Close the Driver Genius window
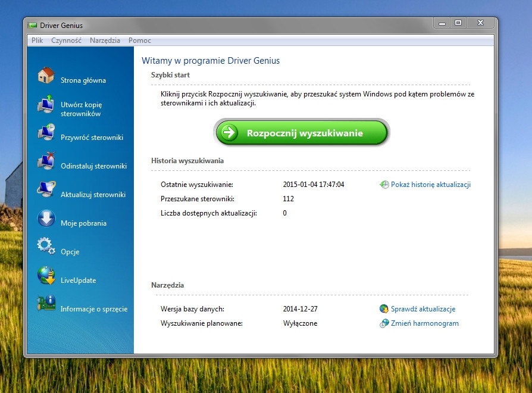532x393 pixels. tap(480, 23)
